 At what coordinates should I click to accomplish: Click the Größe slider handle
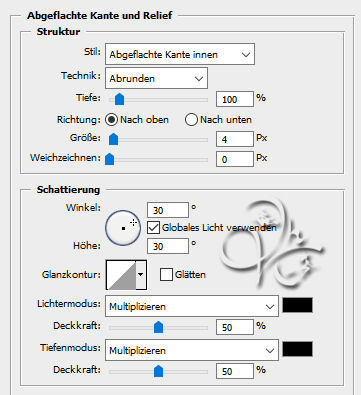click(114, 139)
